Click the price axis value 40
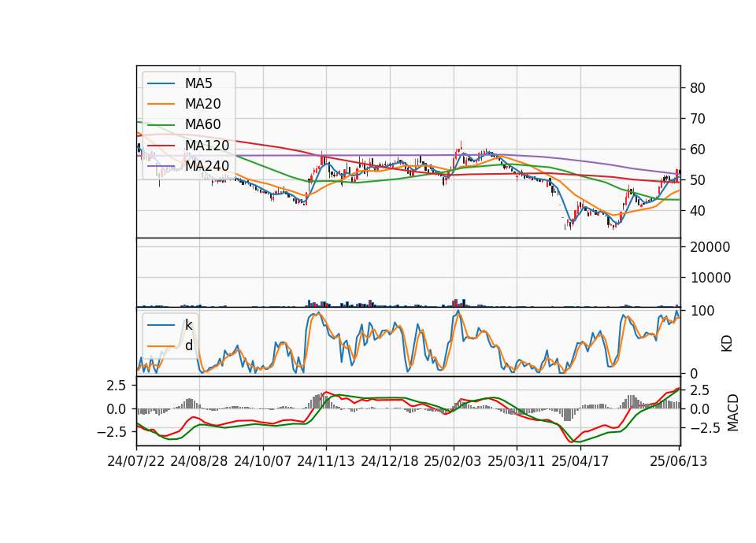The width and height of the screenshot is (756, 543). pos(697,211)
